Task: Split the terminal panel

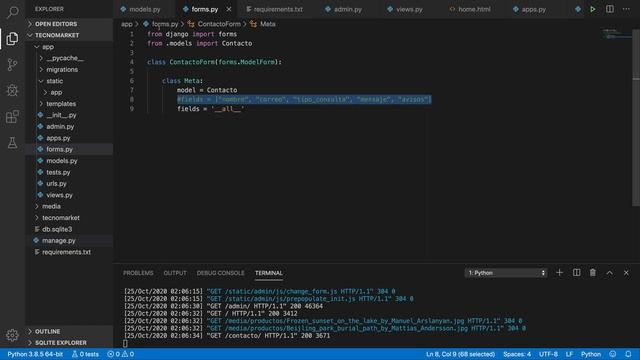Action: [576, 273]
